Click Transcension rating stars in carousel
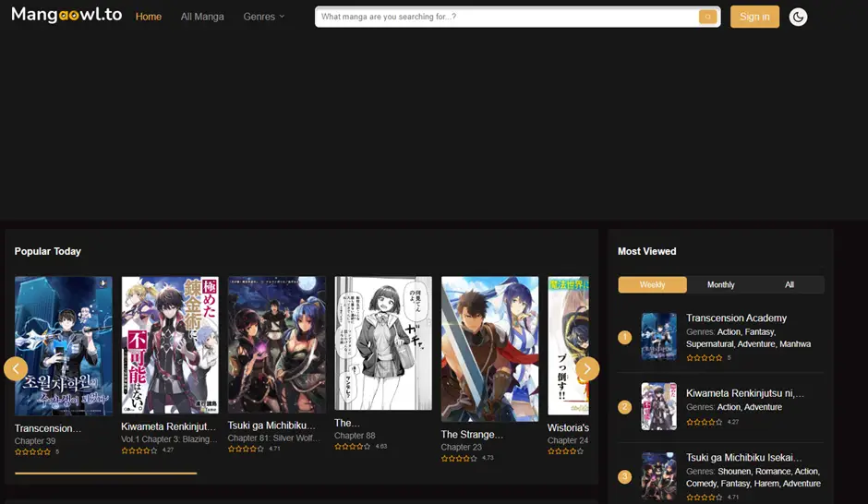The height and width of the screenshot is (504, 868). click(x=32, y=452)
